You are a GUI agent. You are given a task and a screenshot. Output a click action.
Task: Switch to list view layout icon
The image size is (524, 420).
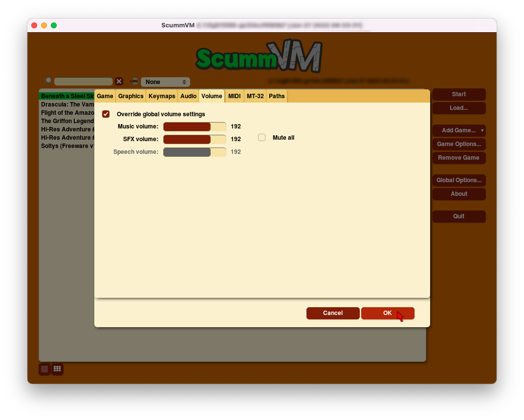click(44, 369)
